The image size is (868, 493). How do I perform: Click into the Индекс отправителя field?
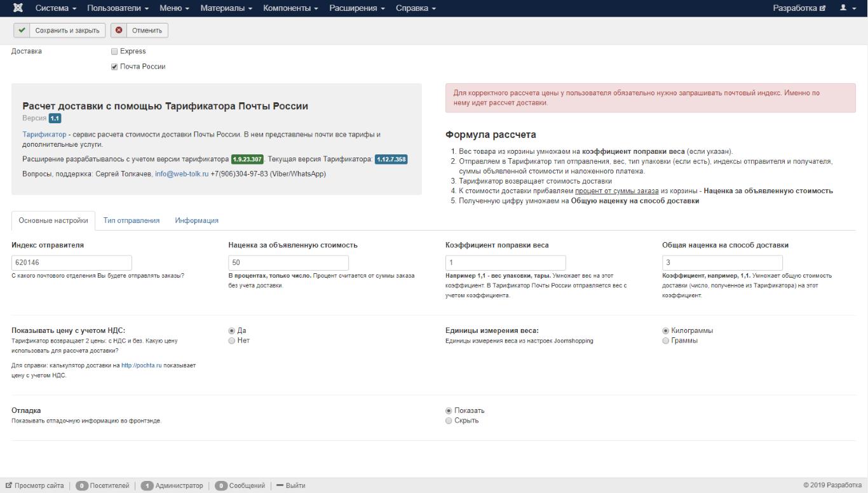72,263
